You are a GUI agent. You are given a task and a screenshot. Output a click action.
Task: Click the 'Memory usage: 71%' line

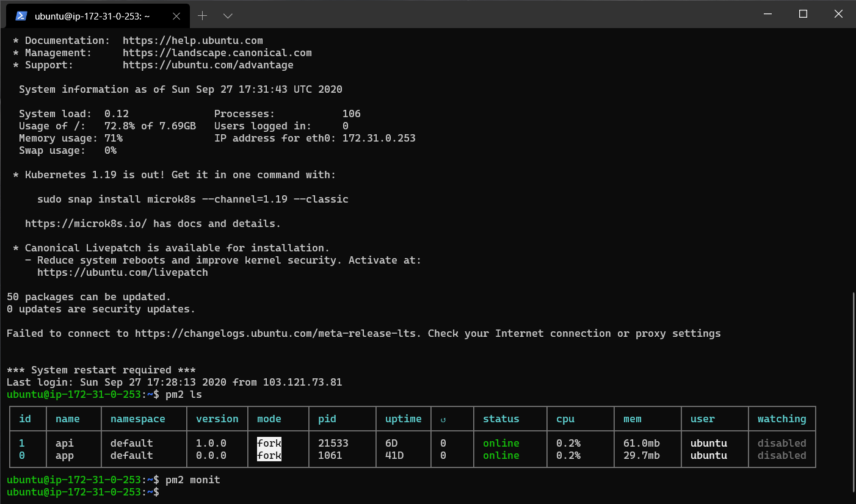pos(71,139)
